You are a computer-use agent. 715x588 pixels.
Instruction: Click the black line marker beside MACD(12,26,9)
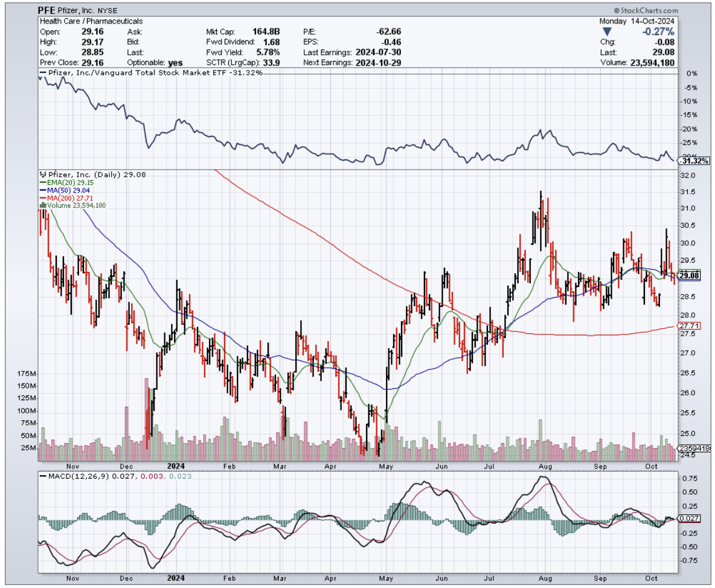tap(42, 476)
